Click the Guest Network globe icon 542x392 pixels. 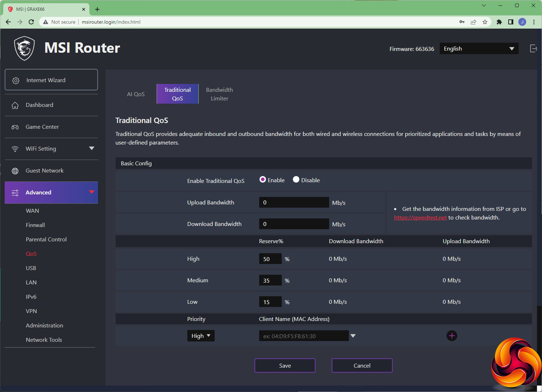[15, 171]
